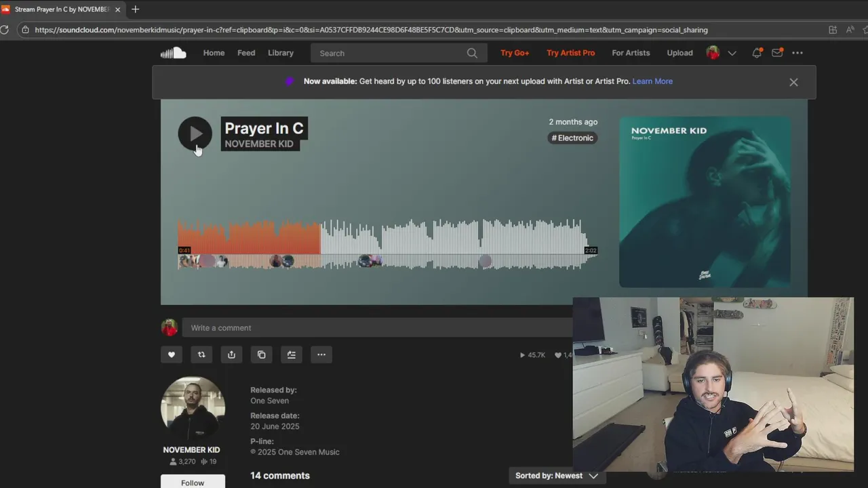Add track to next up queue icon
The width and height of the screenshot is (868, 488).
pyautogui.click(x=292, y=354)
